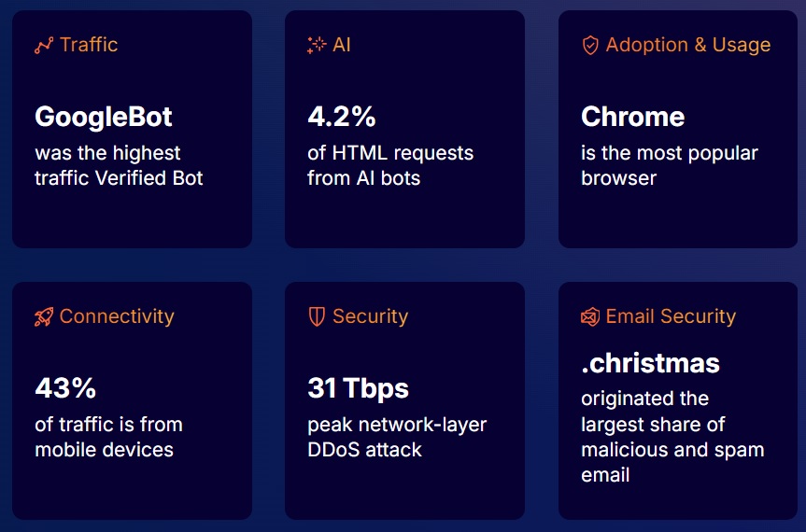This screenshot has width=806, height=532.
Task: Click the Connectivity rocket icon
Action: [x=44, y=317]
